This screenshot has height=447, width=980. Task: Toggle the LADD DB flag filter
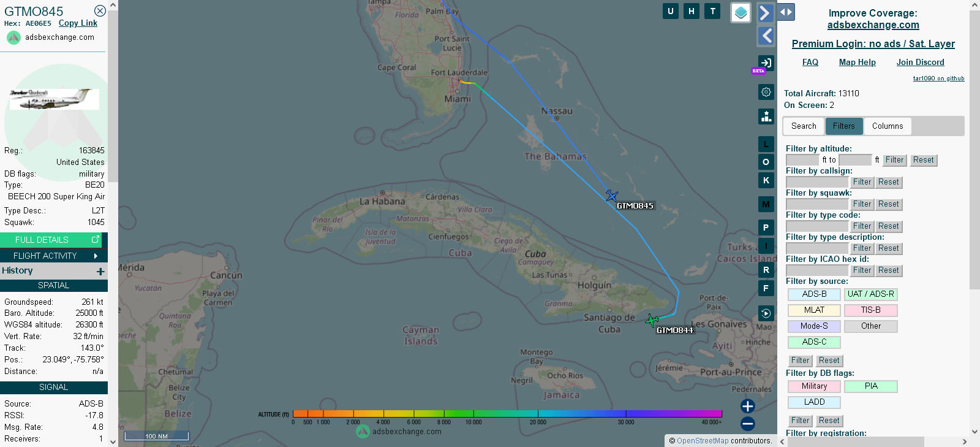click(814, 402)
